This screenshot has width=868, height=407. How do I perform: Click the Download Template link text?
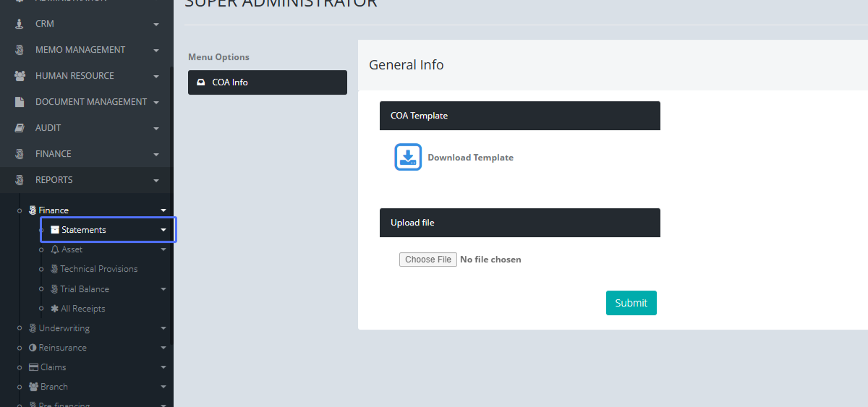click(x=470, y=158)
